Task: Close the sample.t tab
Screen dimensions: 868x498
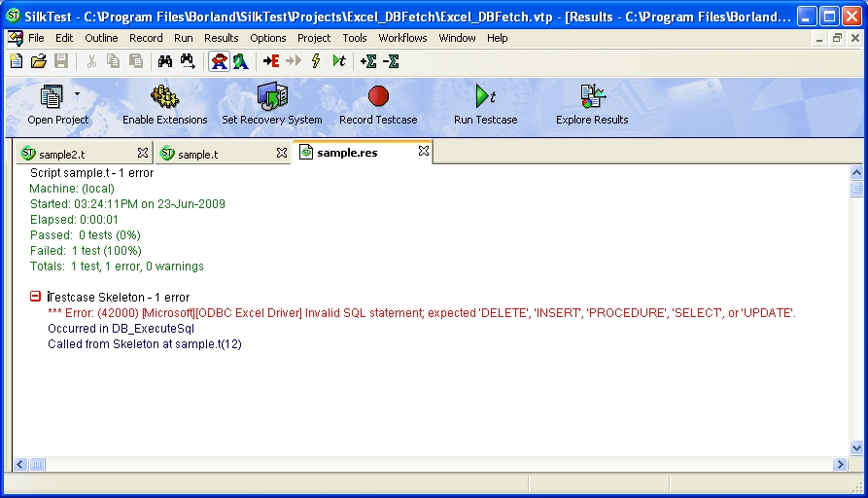Action: (x=282, y=153)
